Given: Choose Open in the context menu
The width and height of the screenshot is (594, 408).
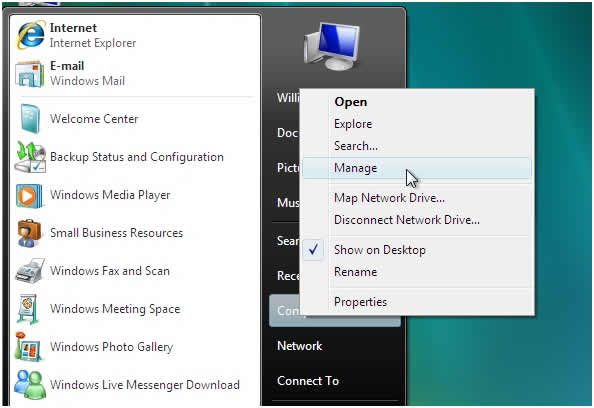Looking at the screenshot, I should 350,102.
